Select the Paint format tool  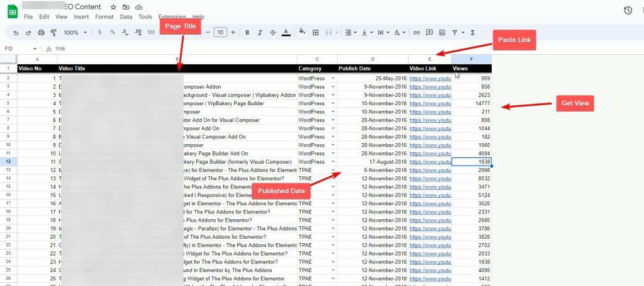[x=52, y=32]
